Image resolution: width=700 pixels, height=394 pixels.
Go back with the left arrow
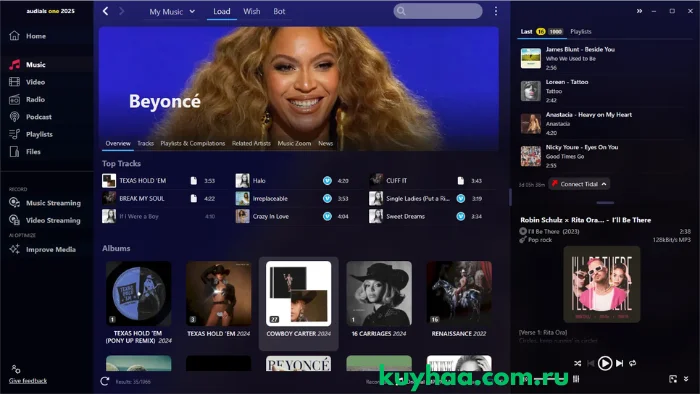pos(105,11)
